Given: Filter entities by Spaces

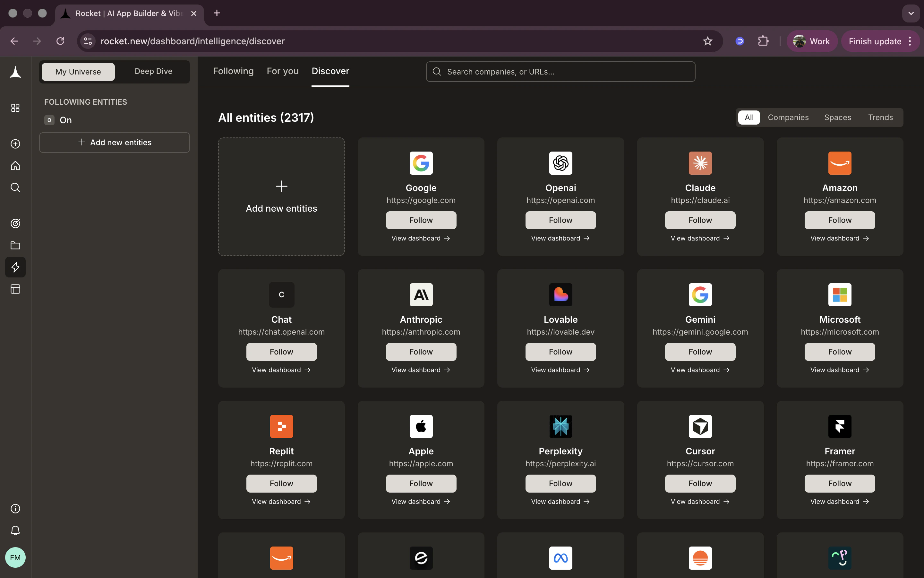Looking at the screenshot, I should coord(837,117).
